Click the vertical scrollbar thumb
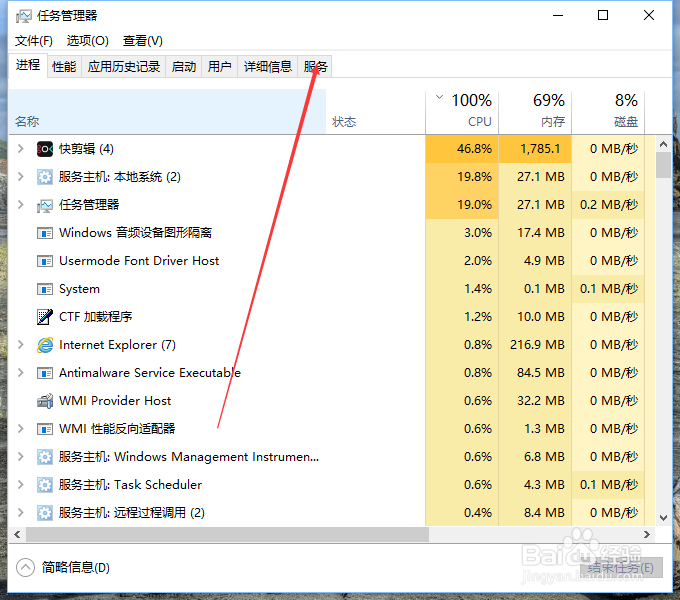The height and width of the screenshot is (600, 680). pos(663,165)
